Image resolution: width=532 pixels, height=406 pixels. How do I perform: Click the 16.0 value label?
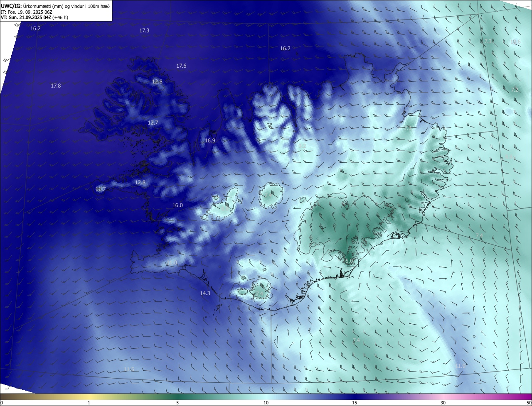[x=177, y=205]
